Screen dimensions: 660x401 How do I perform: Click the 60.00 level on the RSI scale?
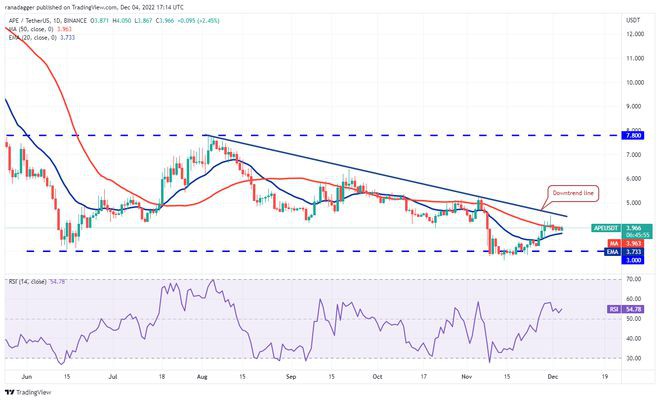(x=605, y=298)
